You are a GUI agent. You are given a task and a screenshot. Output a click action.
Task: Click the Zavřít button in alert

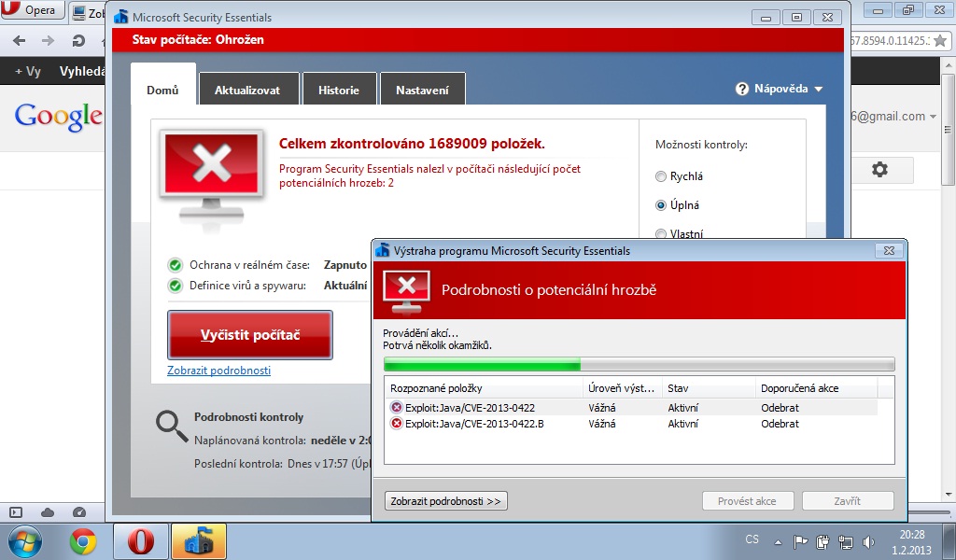(x=848, y=501)
